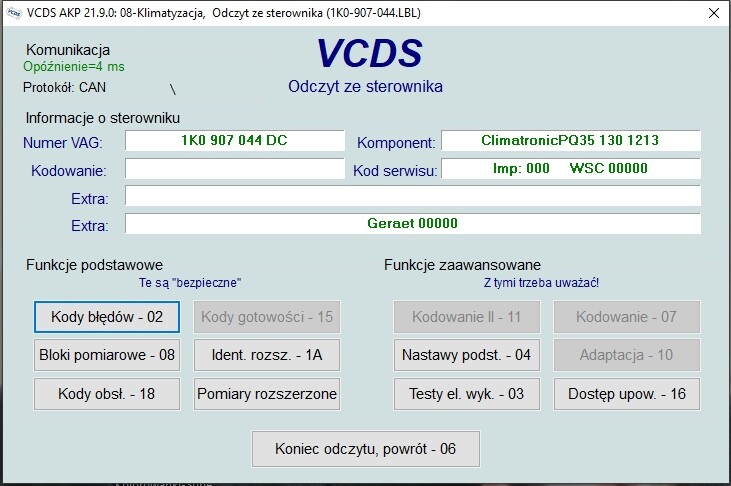Screen dimensions: 731x486
Task: Open Dostęp upow. - 16
Action: point(627,394)
